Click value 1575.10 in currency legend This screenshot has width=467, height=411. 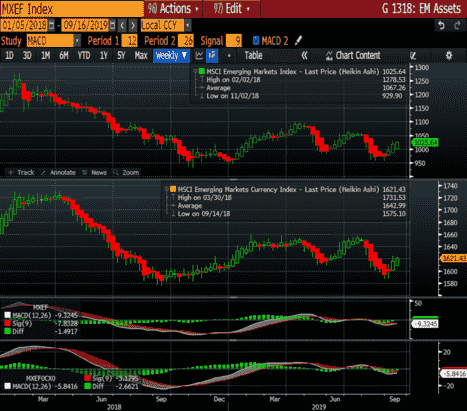point(394,214)
